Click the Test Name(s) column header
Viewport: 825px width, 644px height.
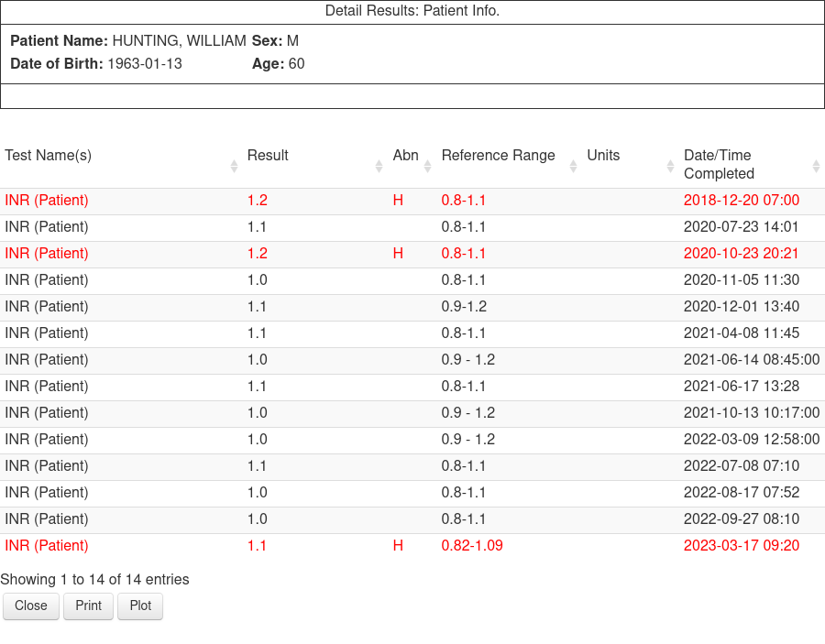coord(49,156)
